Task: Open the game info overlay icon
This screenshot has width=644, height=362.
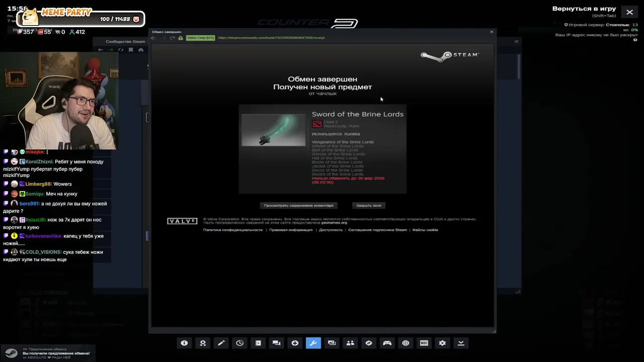Action: coord(184,343)
